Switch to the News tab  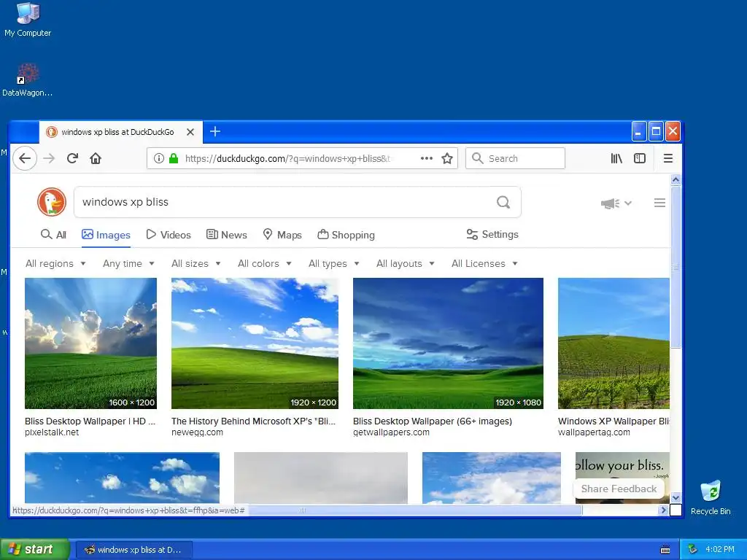point(226,235)
